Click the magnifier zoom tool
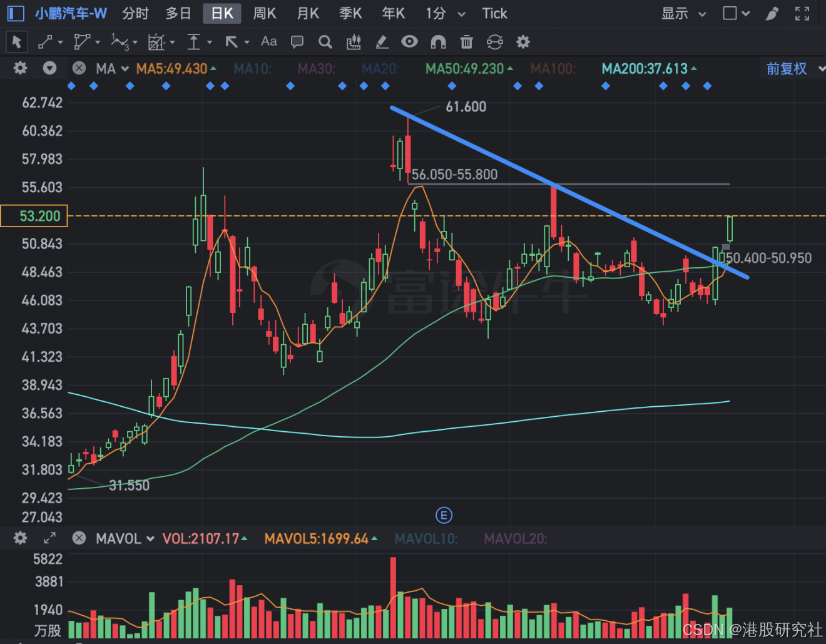 (x=325, y=42)
